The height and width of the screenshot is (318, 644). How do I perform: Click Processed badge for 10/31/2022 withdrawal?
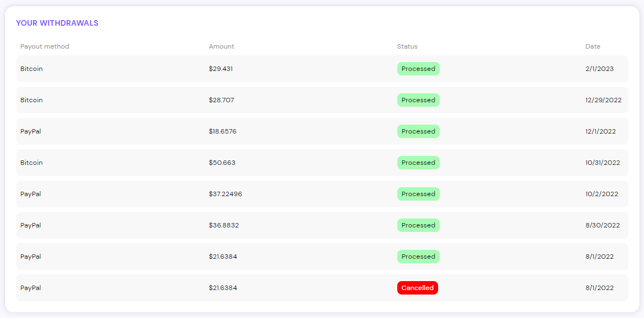[418, 163]
